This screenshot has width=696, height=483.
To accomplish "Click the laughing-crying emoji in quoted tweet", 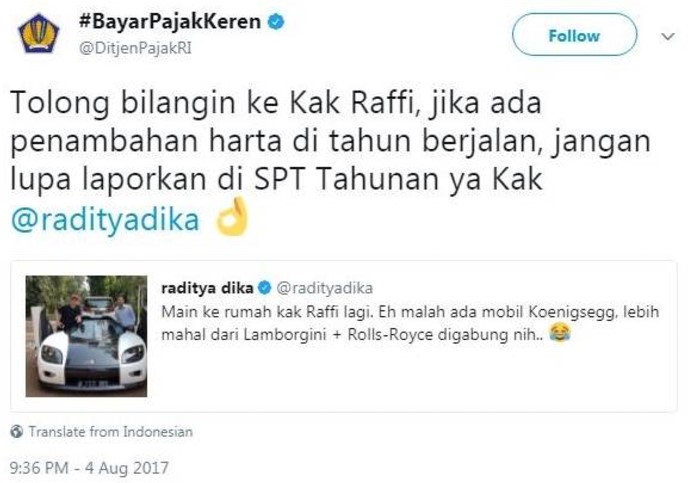I will (560, 333).
